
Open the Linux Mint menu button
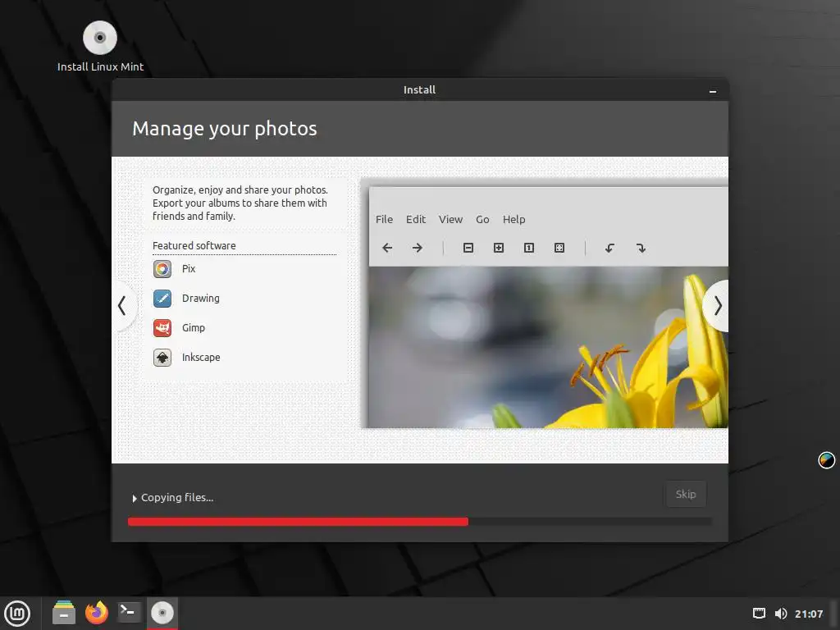[x=17, y=614]
